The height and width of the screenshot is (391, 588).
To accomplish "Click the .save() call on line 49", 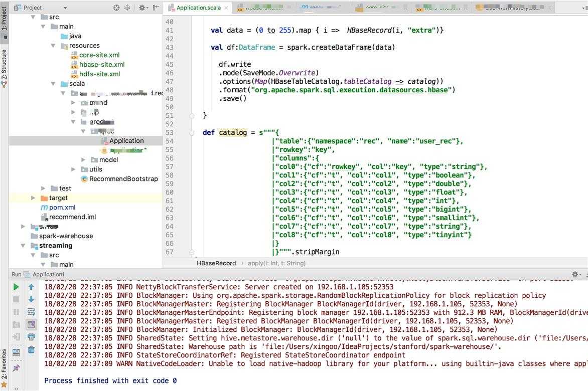I will 233,98.
